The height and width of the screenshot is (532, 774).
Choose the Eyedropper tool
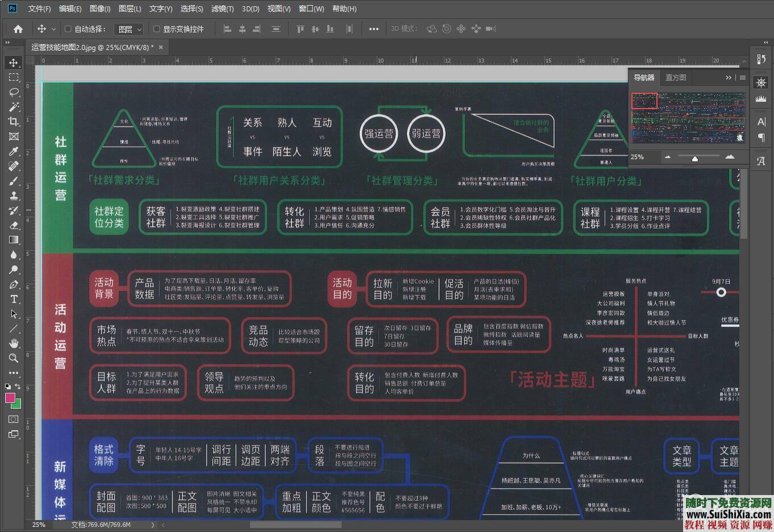click(14, 151)
